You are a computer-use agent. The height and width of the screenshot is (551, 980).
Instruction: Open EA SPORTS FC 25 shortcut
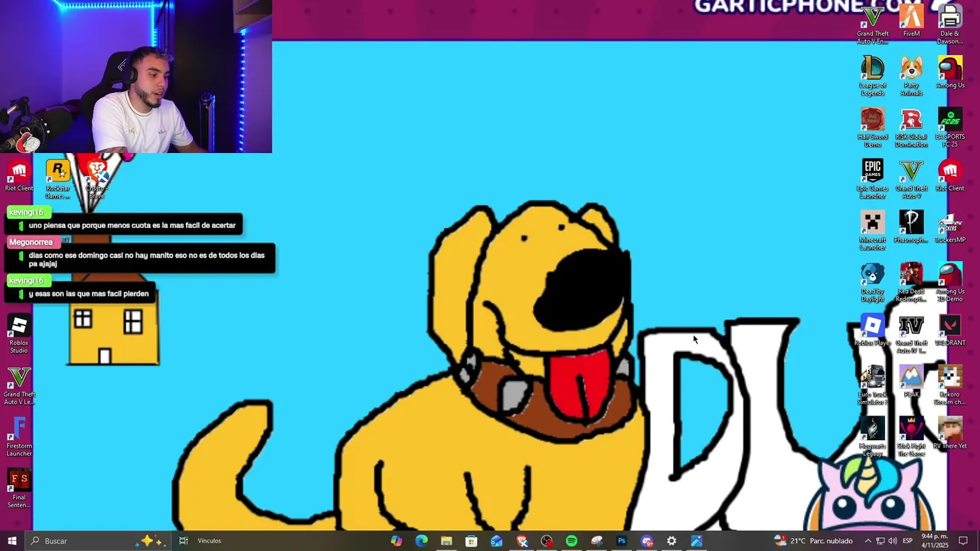[949, 127]
